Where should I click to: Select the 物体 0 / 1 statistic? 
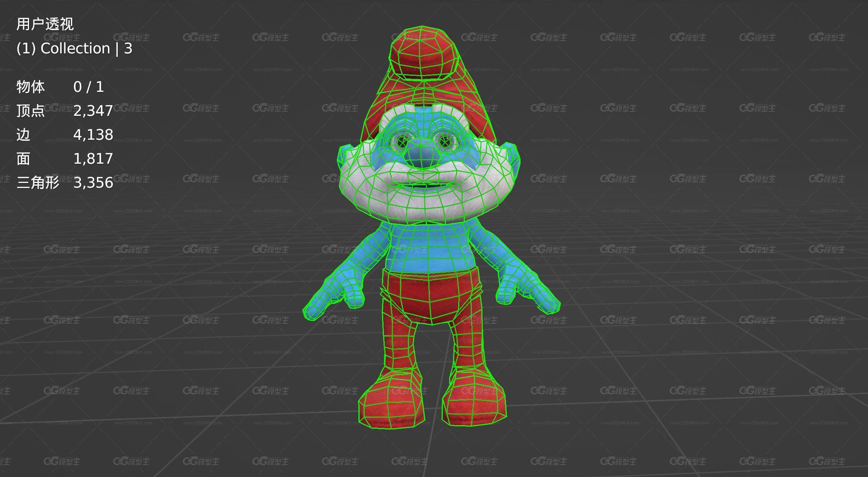pos(60,87)
